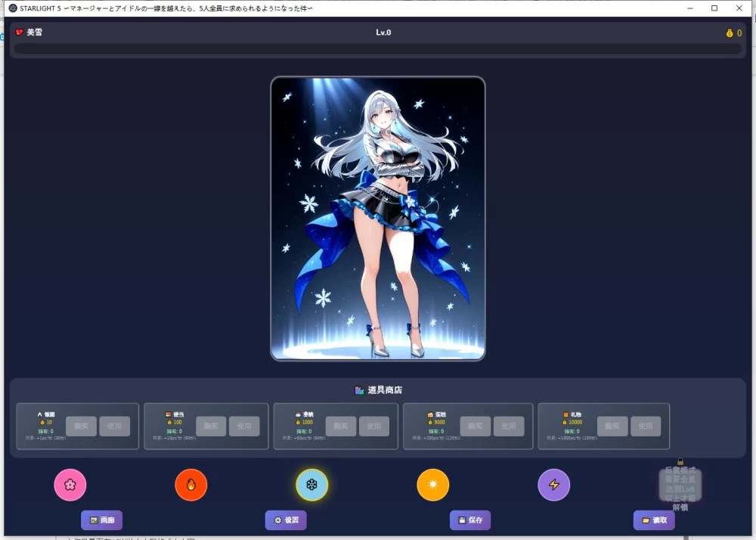Use the 礼物 gift item

[646, 427]
